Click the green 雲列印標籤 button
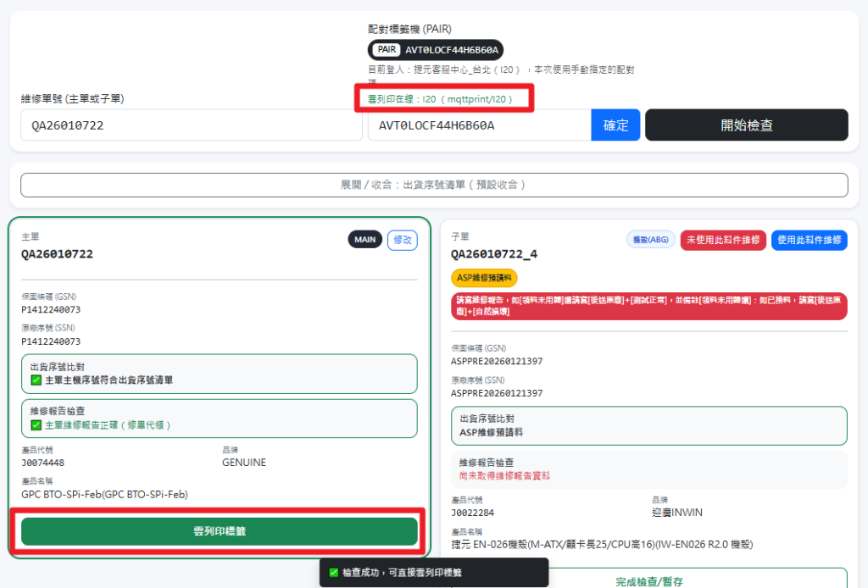This screenshot has width=868, height=588. (x=220, y=531)
